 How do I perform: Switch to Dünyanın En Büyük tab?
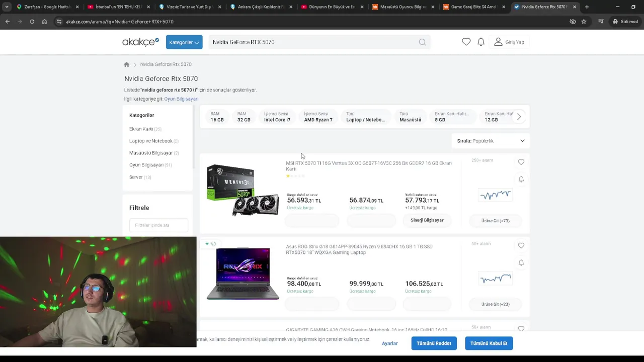[332, 7]
